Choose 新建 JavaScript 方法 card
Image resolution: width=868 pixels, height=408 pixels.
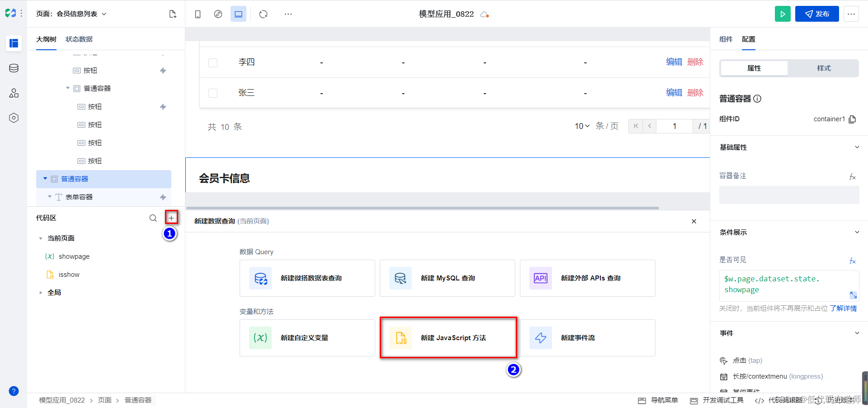pos(448,338)
